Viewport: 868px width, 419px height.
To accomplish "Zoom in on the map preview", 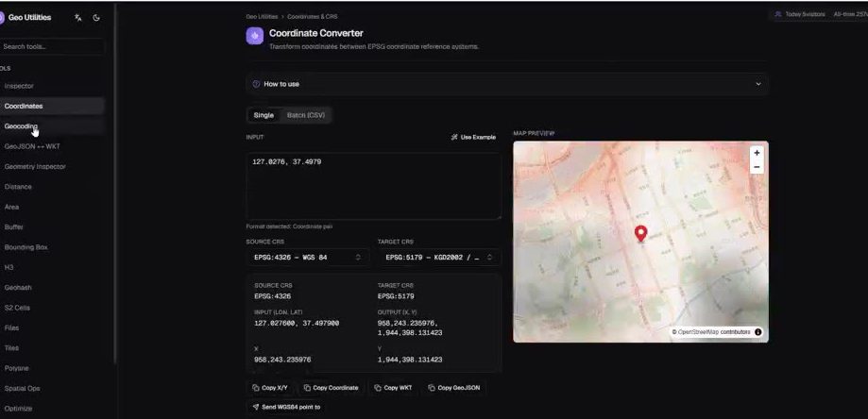I will click(757, 153).
